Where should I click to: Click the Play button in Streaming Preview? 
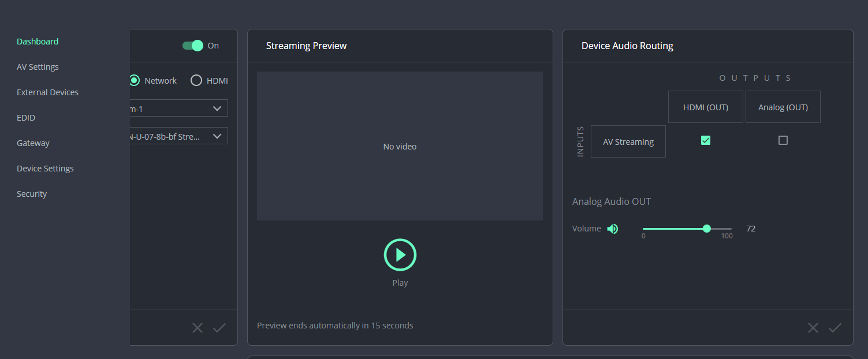(x=400, y=255)
